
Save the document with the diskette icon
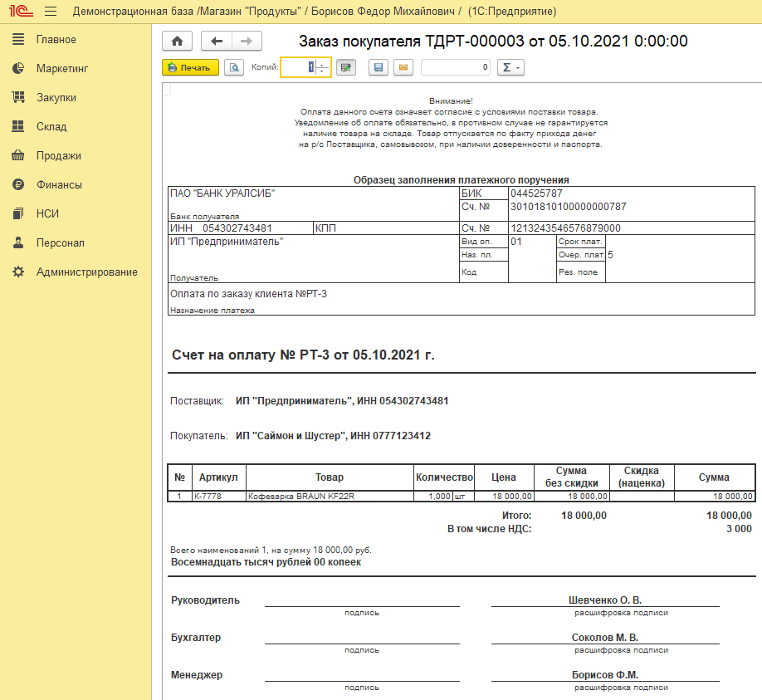(379, 67)
